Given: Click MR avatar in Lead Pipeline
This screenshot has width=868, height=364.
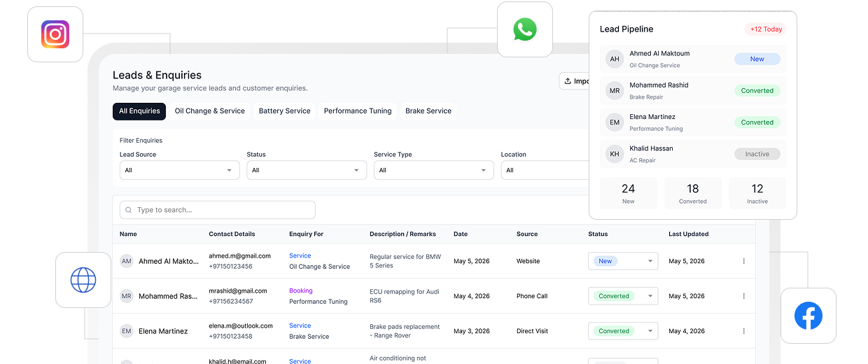Looking at the screenshot, I should pos(615,91).
